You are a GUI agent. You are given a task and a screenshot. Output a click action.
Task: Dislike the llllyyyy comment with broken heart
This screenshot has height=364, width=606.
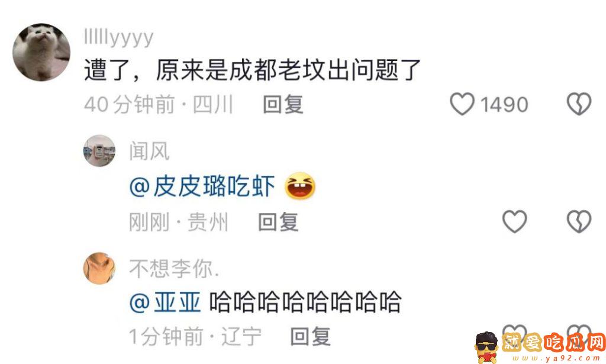(579, 104)
